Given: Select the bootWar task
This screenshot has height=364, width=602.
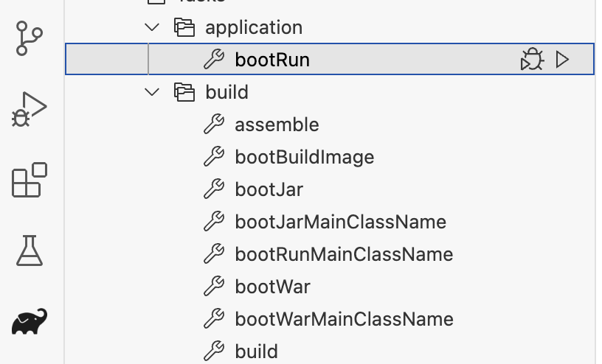Looking at the screenshot, I should [272, 287].
